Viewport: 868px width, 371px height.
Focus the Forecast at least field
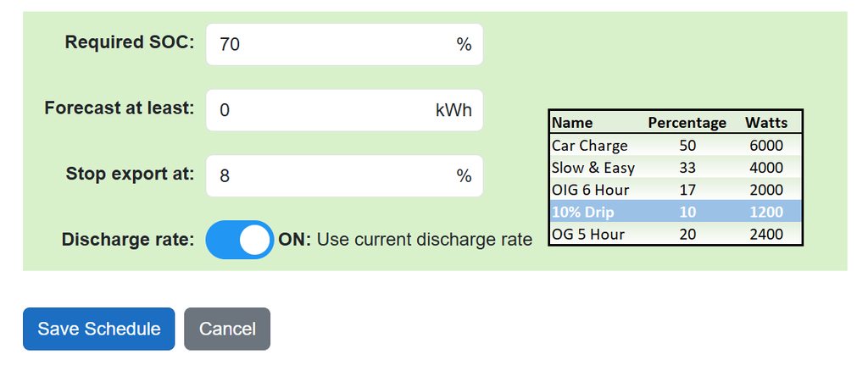[x=322, y=110]
